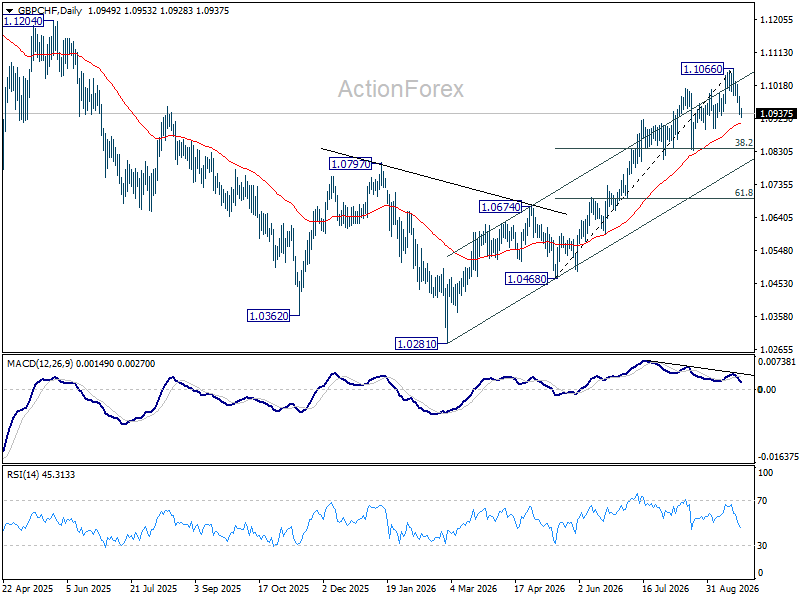The width and height of the screenshot is (800, 600).
Task: Click the 16 Jul 2026 date marker
Action: 665,588
